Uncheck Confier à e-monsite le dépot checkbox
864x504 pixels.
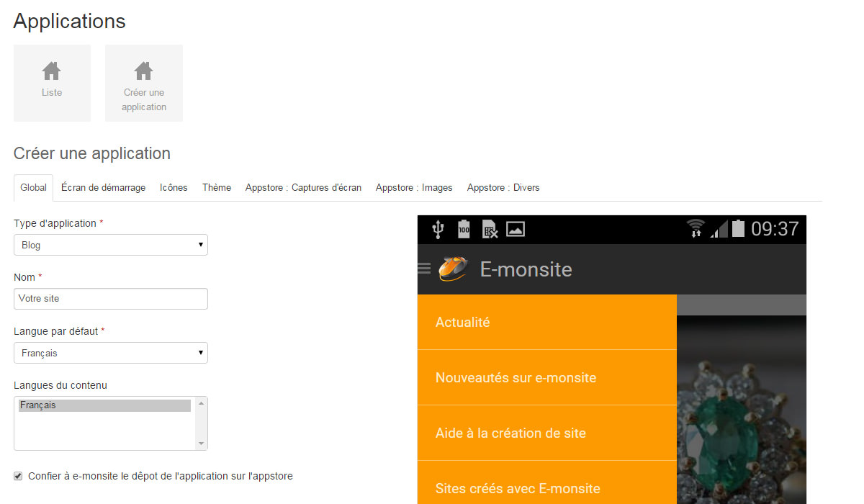click(x=18, y=476)
